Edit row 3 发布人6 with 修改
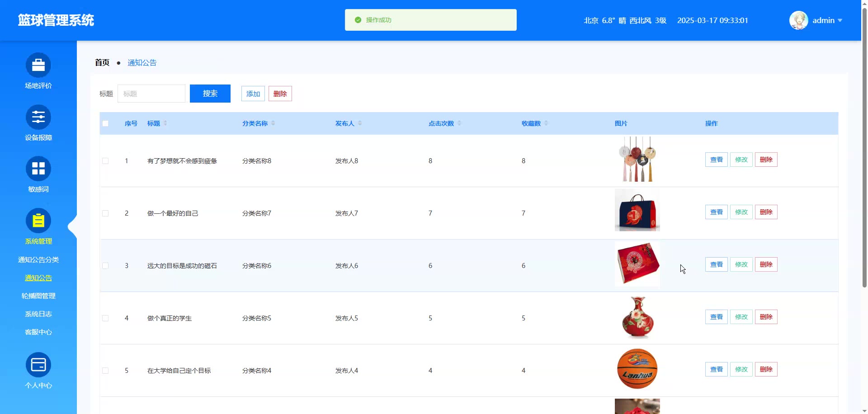The width and height of the screenshot is (868, 414). click(741, 264)
